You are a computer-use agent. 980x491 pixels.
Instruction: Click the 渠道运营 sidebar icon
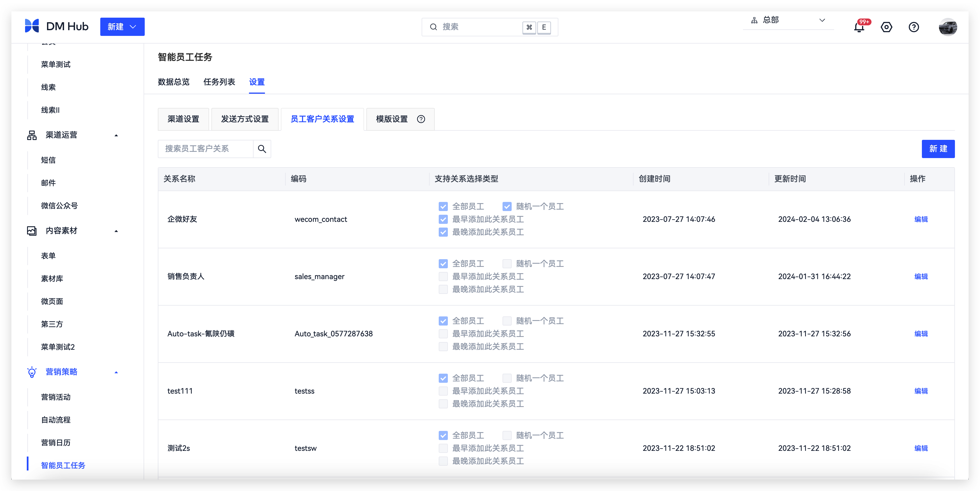click(32, 135)
